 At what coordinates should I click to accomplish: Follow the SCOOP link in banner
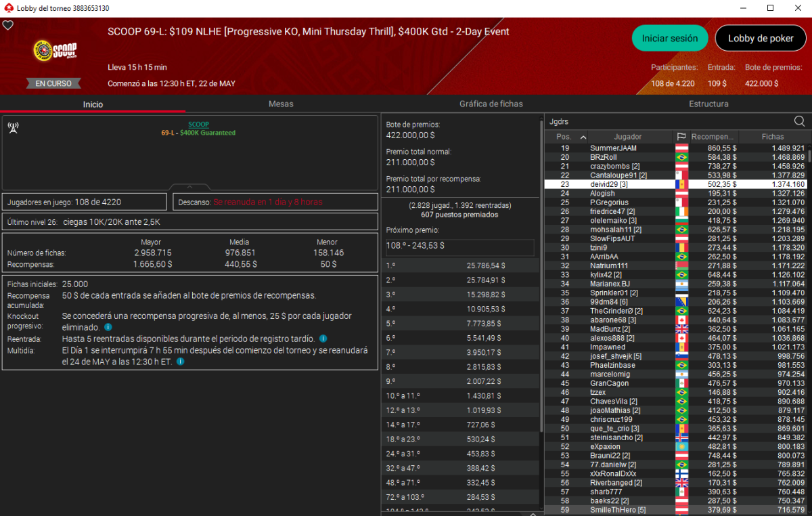(198, 125)
